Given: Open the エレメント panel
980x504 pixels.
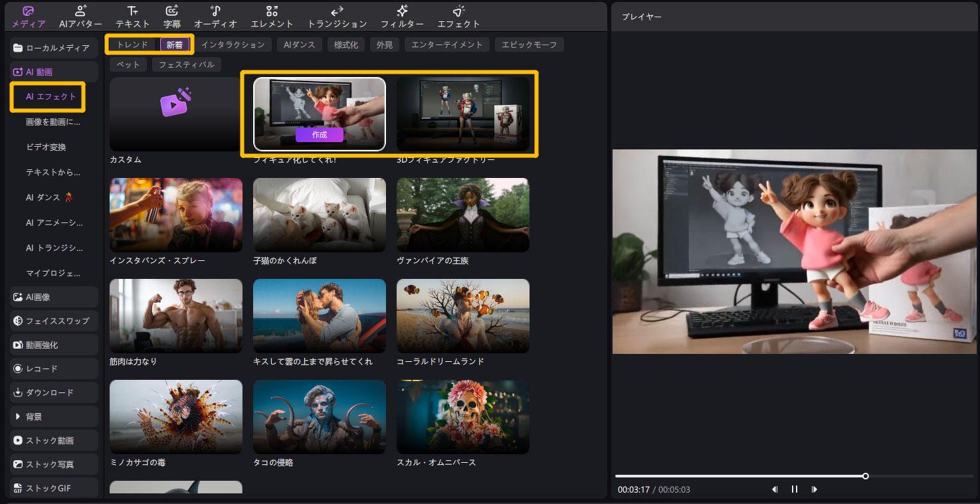Looking at the screenshot, I should point(272,17).
